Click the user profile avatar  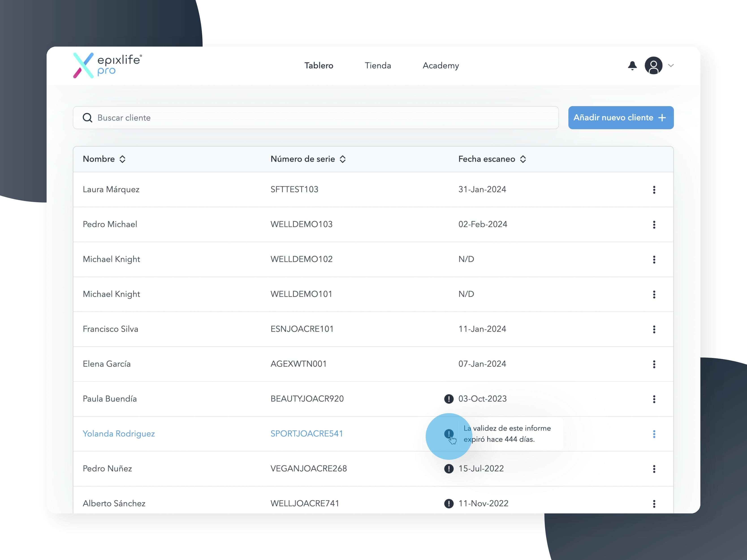(x=653, y=65)
